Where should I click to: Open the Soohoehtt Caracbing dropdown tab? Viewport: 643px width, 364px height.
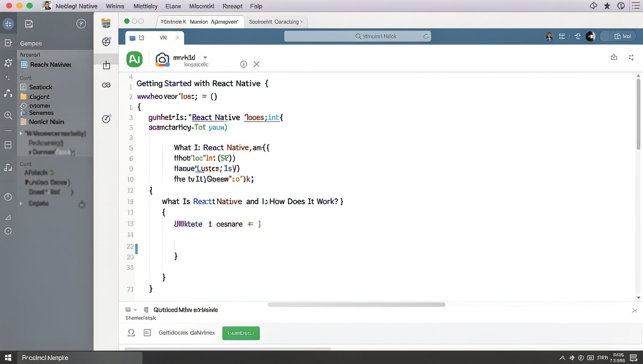[x=276, y=22]
